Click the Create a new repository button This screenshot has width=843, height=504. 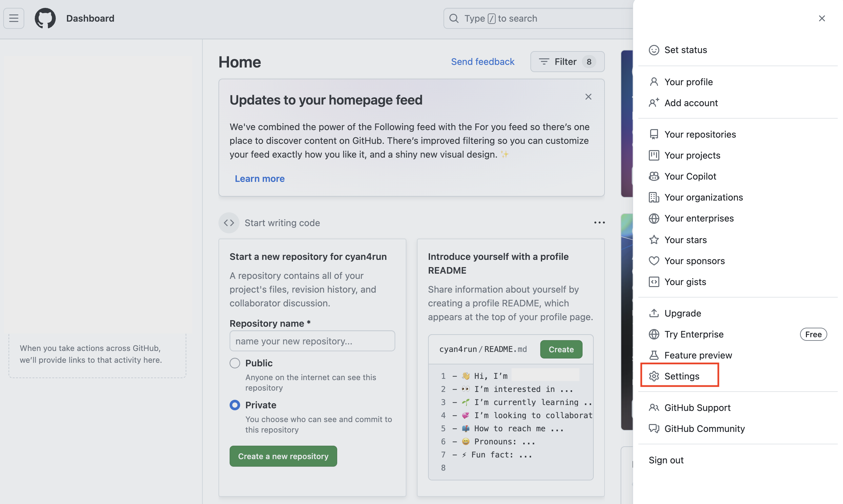(283, 456)
